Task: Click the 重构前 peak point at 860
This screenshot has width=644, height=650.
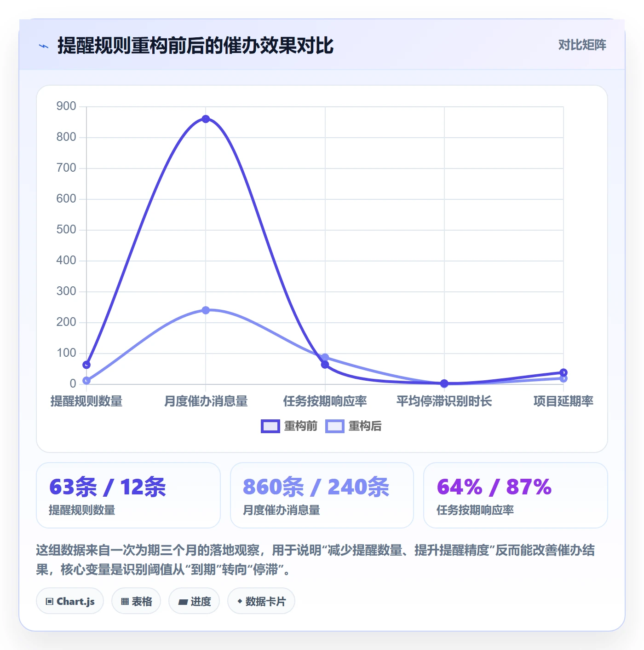Action: (x=206, y=119)
